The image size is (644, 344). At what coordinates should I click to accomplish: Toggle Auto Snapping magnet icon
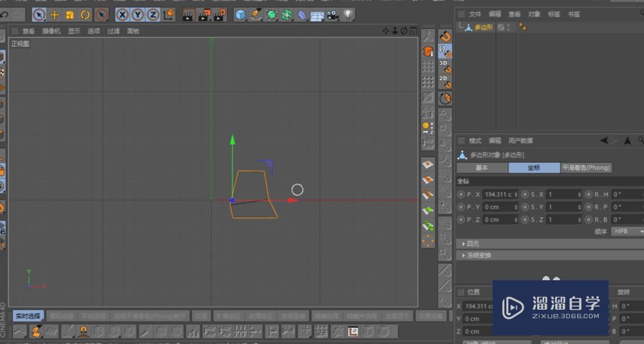pyautogui.click(x=445, y=51)
